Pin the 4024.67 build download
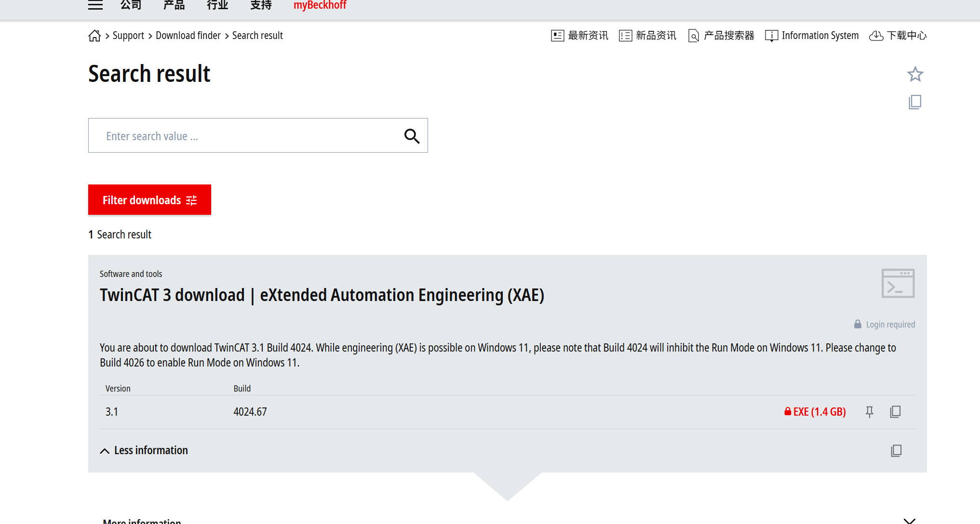The width and height of the screenshot is (980, 524). [x=870, y=412]
